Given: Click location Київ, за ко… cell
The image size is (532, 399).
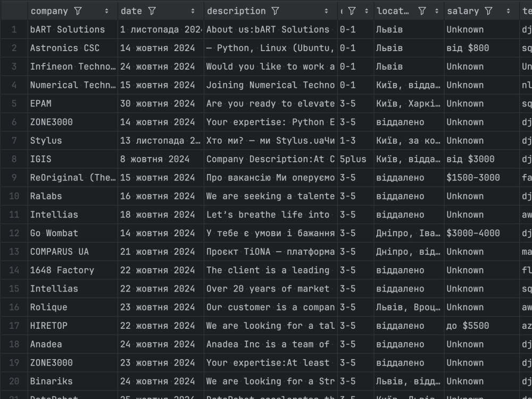Looking at the screenshot, I should point(409,140).
